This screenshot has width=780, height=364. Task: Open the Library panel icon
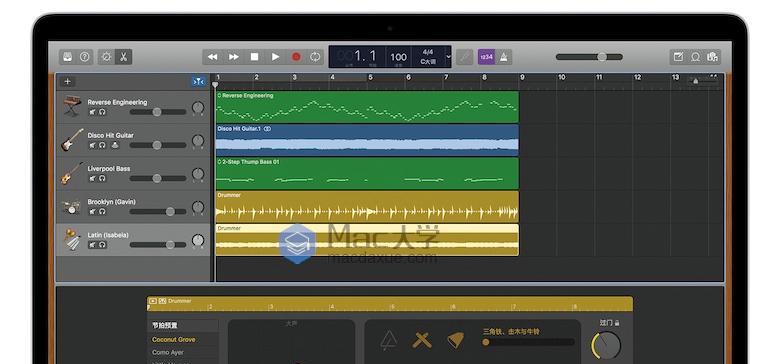67,57
